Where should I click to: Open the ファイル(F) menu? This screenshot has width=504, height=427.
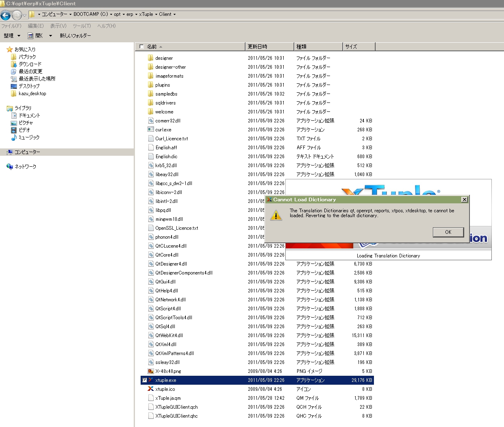[x=11, y=26]
